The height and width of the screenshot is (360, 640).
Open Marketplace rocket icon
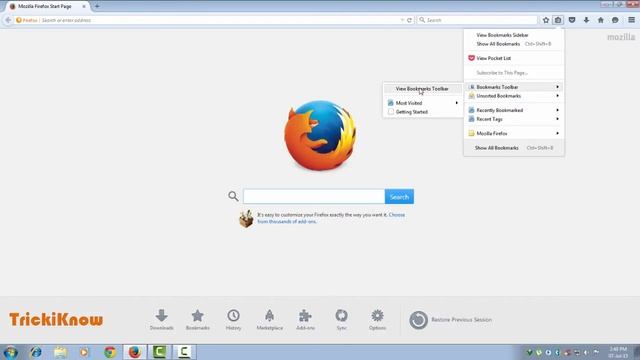point(269,319)
